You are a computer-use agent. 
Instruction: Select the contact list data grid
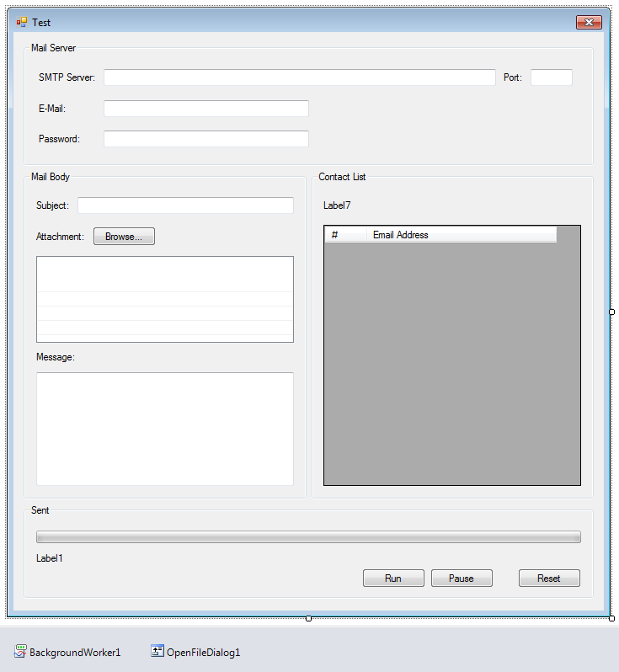coord(452,355)
